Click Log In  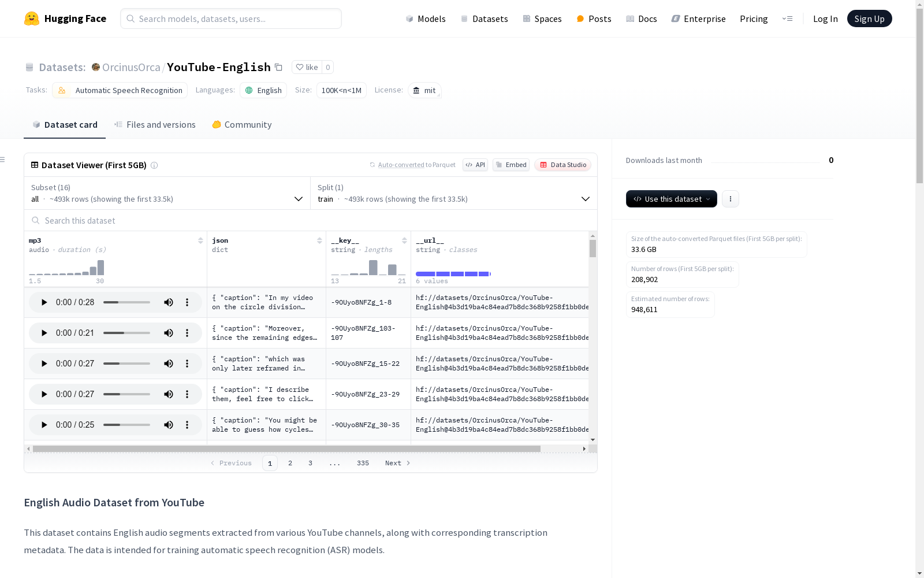pyautogui.click(x=825, y=18)
